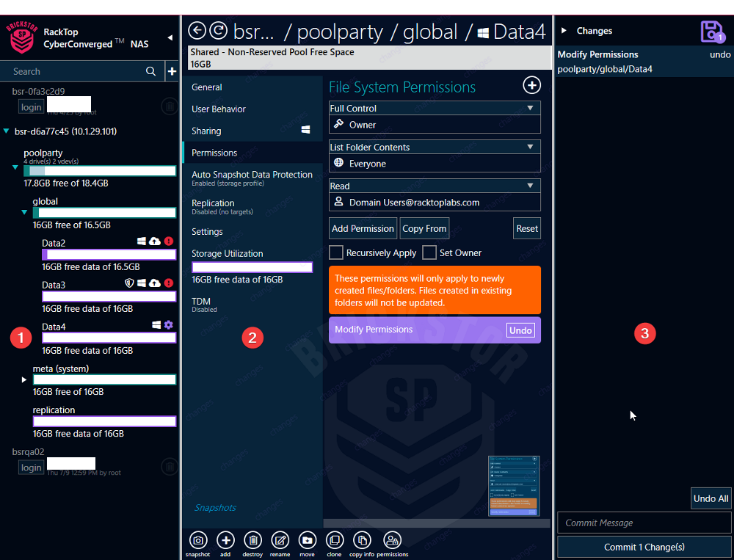
Task: Click the save changes icon with badge
Action: point(711,32)
